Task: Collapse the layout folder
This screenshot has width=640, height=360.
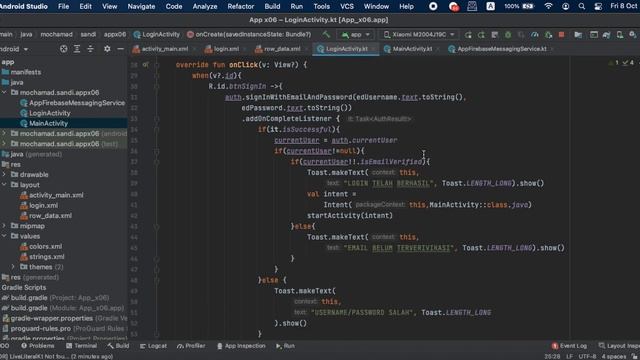Action: click(4, 184)
